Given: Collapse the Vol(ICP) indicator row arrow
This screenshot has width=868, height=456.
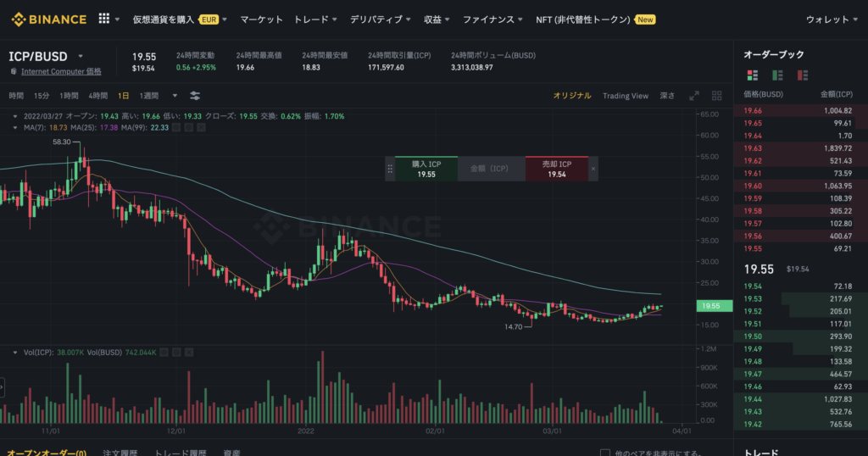Looking at the screenshot, I should pyautogui.click(x=15, y=353).
